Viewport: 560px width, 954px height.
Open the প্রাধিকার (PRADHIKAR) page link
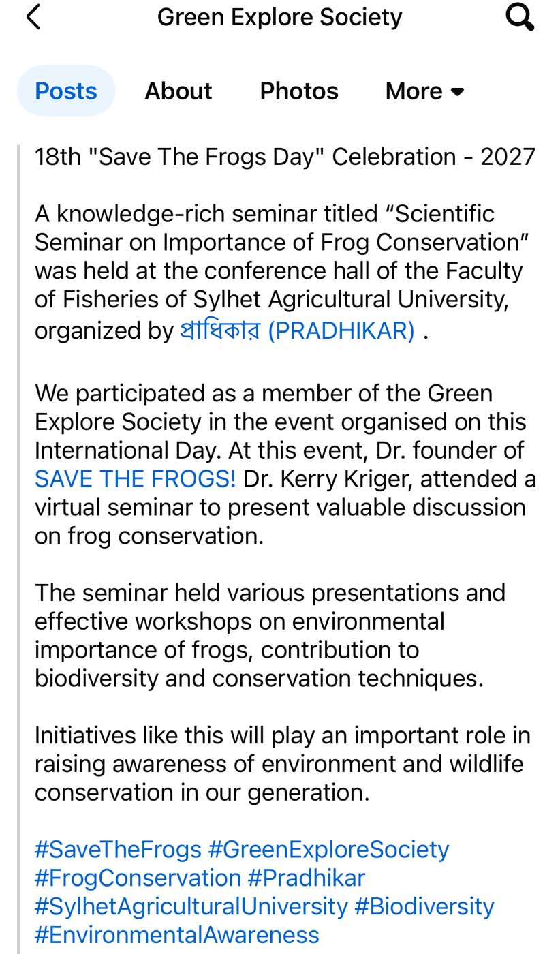[x=297, y=330]
